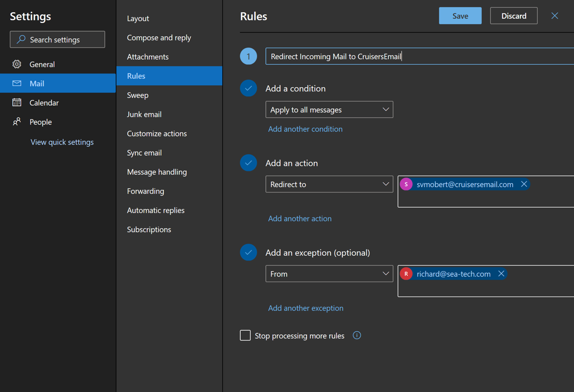574x392 pixels.
Task: Open the Redirect to action dropdown
Action: [329, 184]
